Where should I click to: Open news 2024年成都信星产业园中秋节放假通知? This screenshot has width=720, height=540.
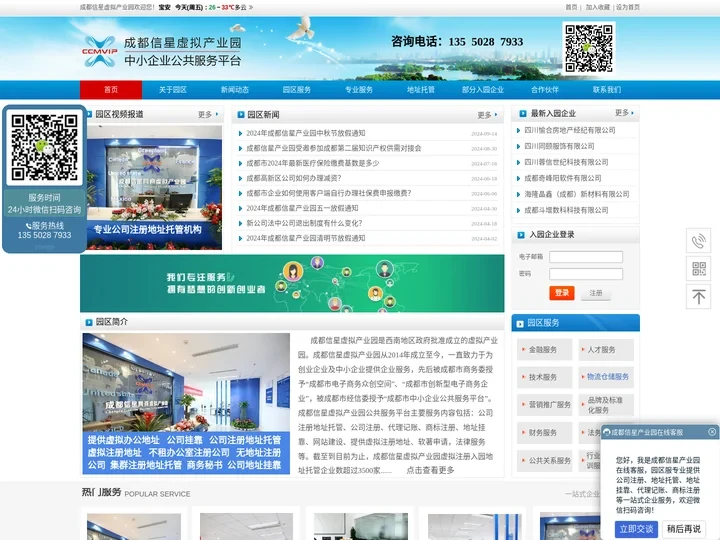click(305, 133)
